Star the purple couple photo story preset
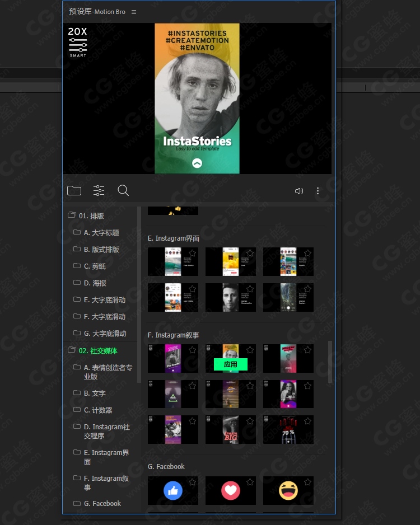The width and height of the screenshot is (420, 525). [192, 421]
